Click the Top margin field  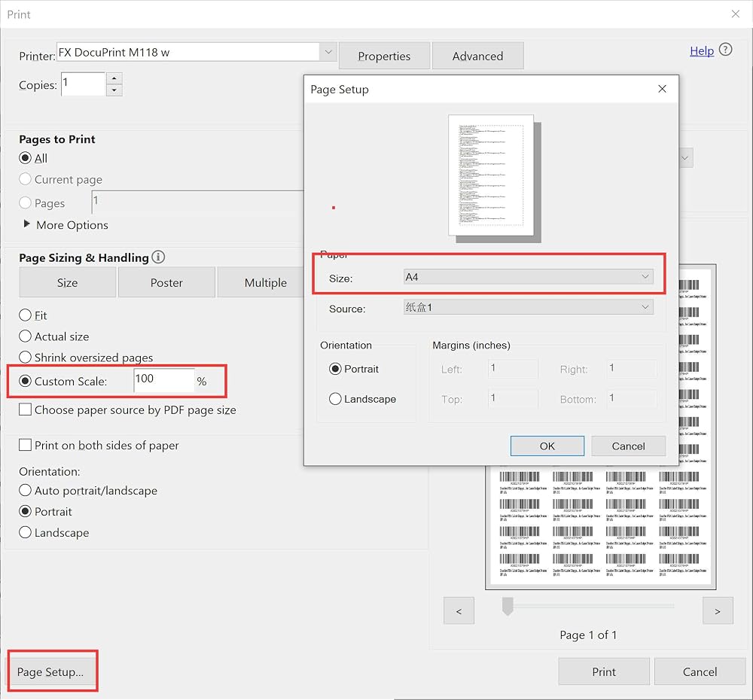[513, 398]
